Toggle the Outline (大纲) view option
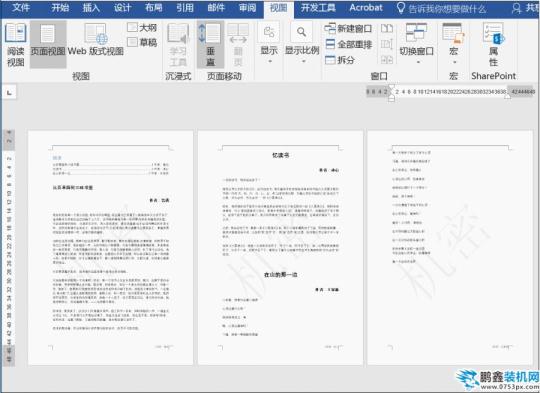 click(x=142, y=27)
